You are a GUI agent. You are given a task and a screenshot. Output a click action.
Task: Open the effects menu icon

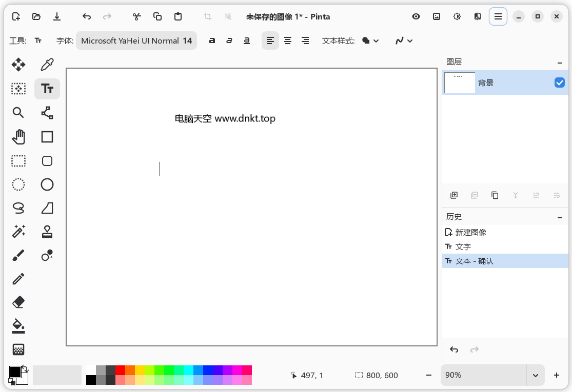point(478,16)
